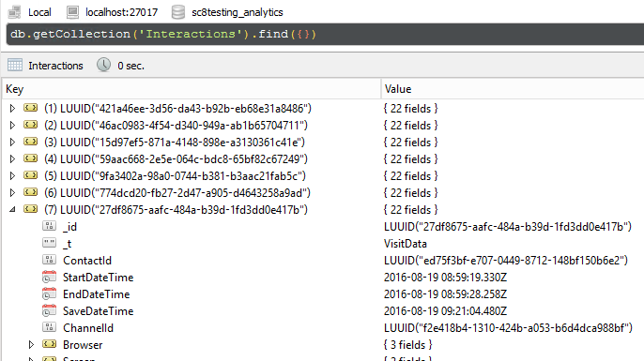644x361 pixels.
Task: Click the { 3 fields } value of Browser
Action: click(407, 345)
